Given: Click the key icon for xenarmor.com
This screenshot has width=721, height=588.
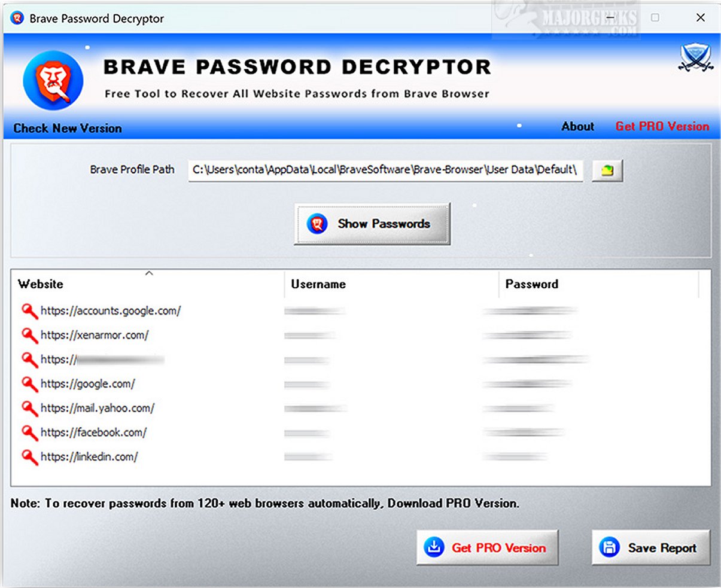Looking at the screenshot, I should click(x=29, y=336).
